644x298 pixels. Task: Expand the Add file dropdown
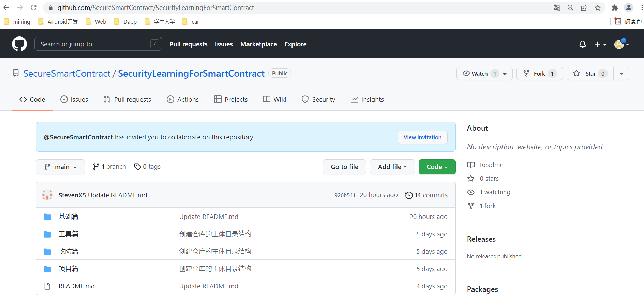[392, 167]
